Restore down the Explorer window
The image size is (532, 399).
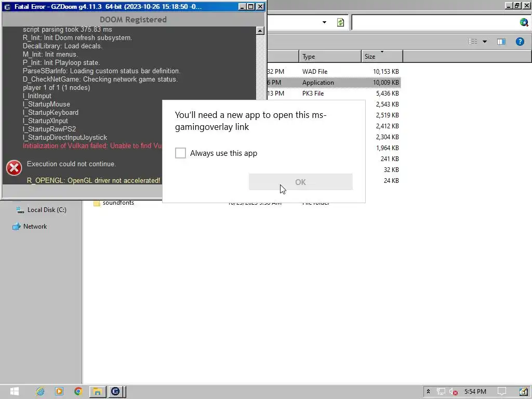pos(517,6)
